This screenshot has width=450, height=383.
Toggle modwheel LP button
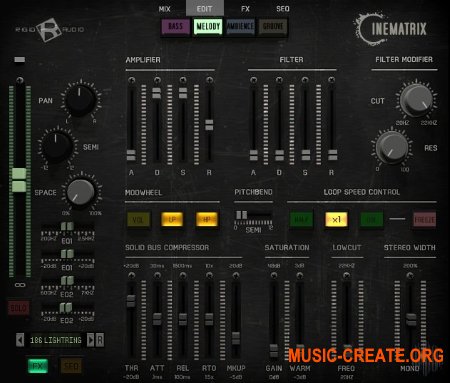[x=172, y=219]
